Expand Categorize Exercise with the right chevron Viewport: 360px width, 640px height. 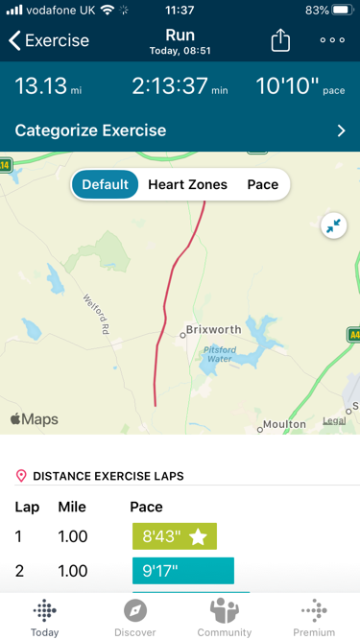[x=341, y=131]
